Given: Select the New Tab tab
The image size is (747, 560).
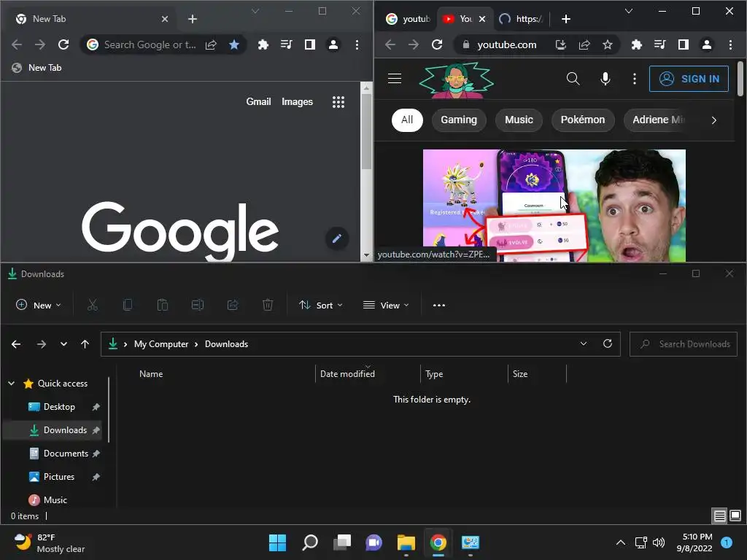Looking at the screenshot, I should [92, 18].
